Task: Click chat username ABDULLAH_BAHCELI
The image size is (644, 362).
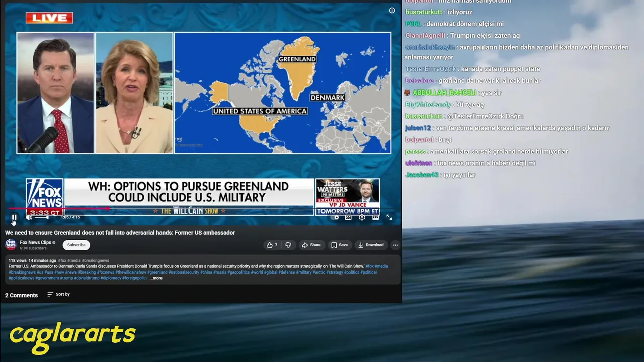Action: coord(444,93)
